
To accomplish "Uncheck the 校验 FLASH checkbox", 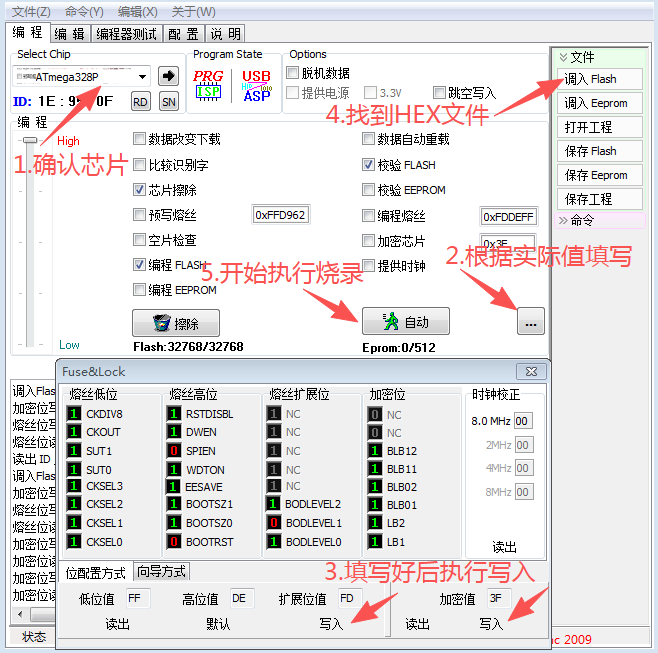I will 368,165.
